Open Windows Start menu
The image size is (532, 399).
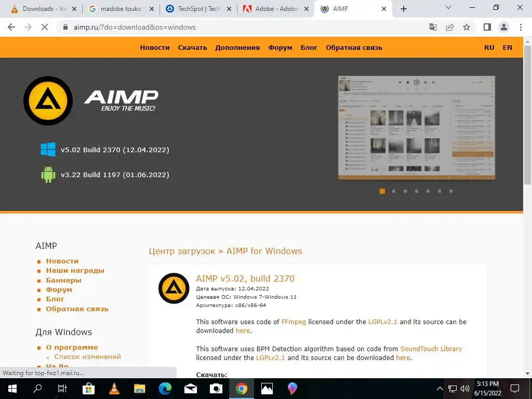point(12,389)
